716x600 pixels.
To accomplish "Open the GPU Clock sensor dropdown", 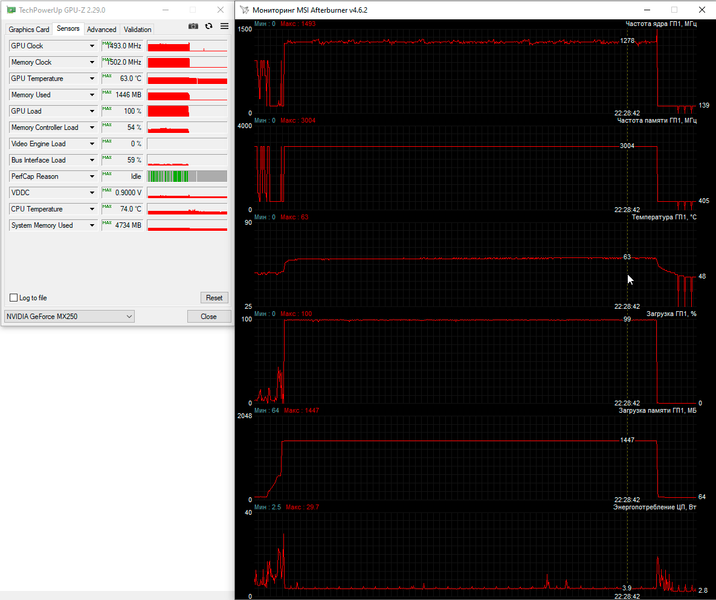I will pos(92,46).
